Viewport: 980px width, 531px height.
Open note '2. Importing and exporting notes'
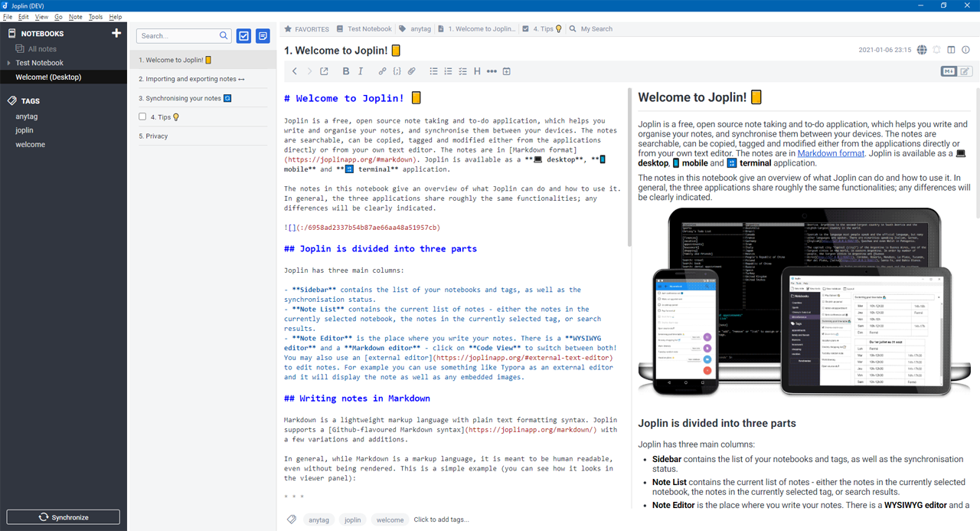click(203, 79)
